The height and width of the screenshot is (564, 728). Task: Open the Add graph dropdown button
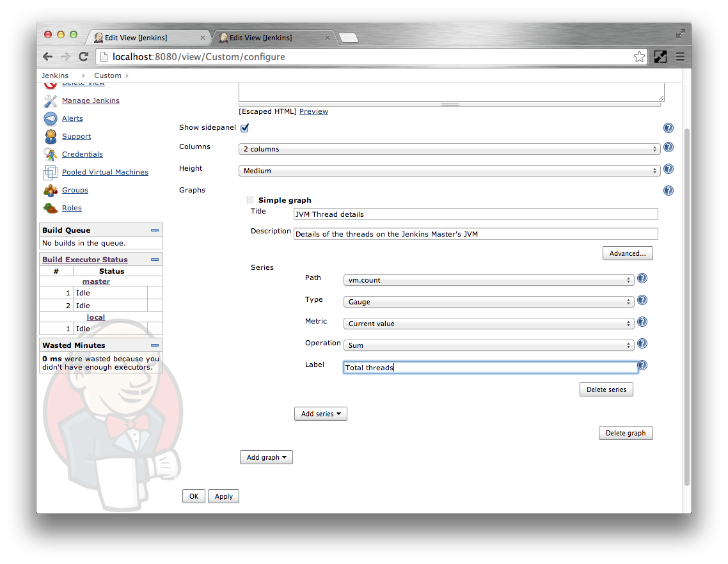tap(267, 457)
